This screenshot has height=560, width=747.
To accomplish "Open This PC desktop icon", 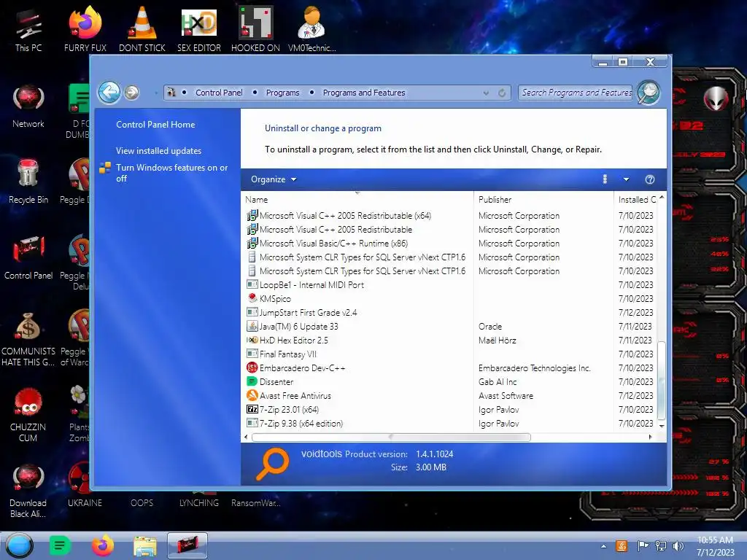I will pos(28,31).
